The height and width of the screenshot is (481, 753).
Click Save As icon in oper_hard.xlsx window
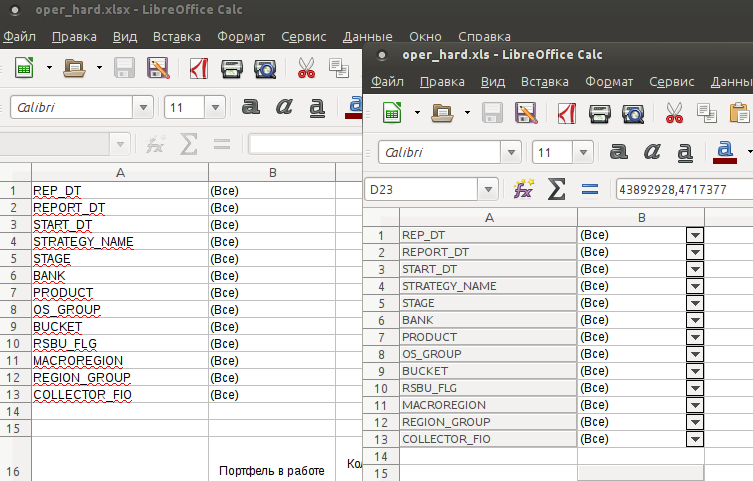tap(157, 69)
